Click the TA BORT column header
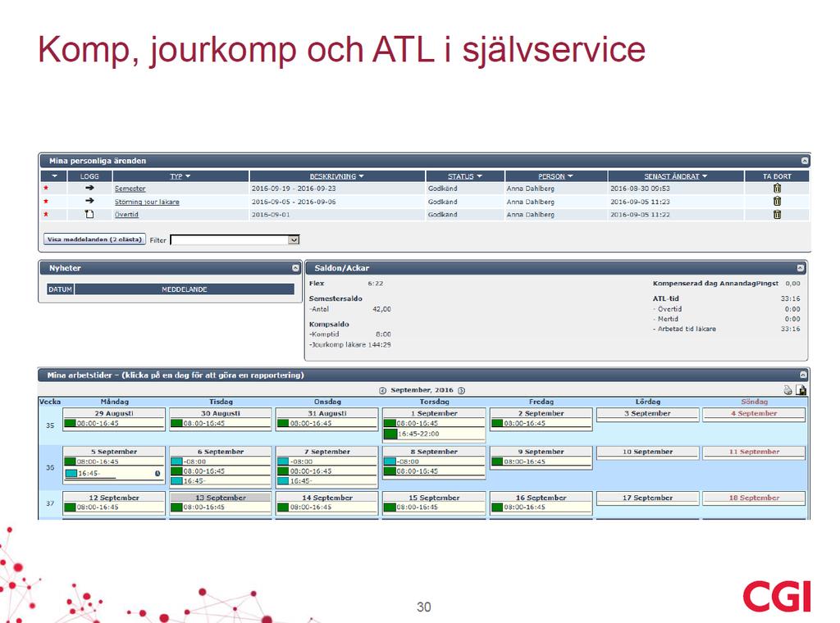The width and height of the screenshot is (840, 623). pyautogui.click(x=777, y=176)
